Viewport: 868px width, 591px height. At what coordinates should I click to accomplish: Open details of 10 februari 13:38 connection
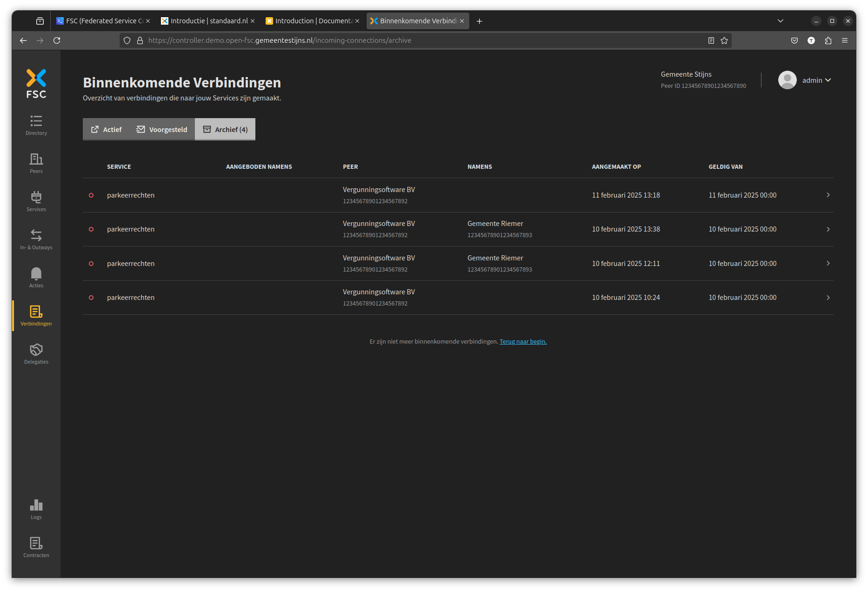click(828, 229)
